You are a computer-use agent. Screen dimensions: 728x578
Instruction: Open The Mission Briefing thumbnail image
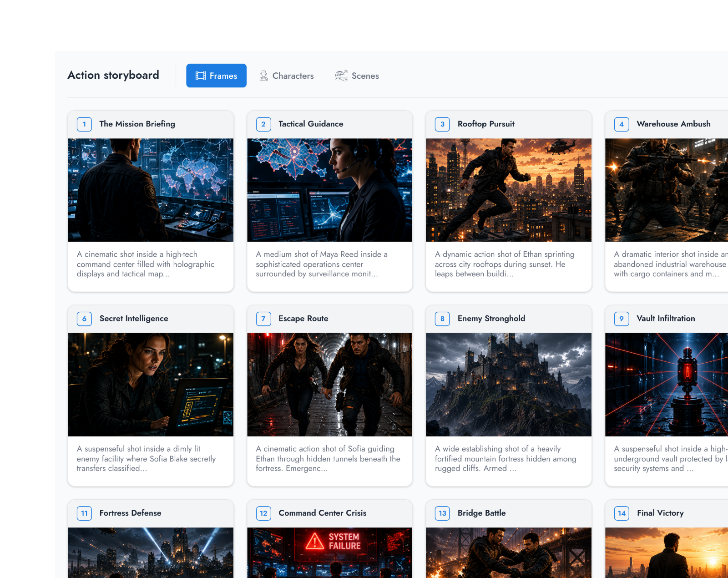click(x=151, y=190)
